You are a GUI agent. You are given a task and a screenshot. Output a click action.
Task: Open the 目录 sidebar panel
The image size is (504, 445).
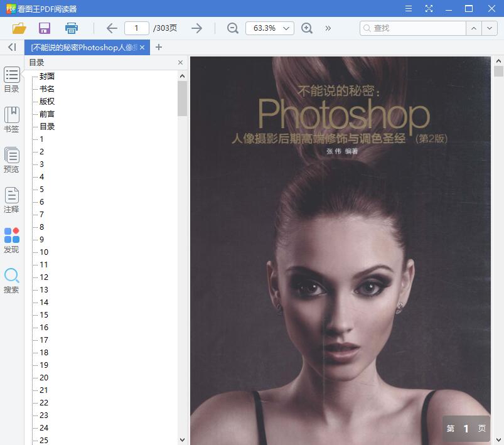click(x=11, y=80)
